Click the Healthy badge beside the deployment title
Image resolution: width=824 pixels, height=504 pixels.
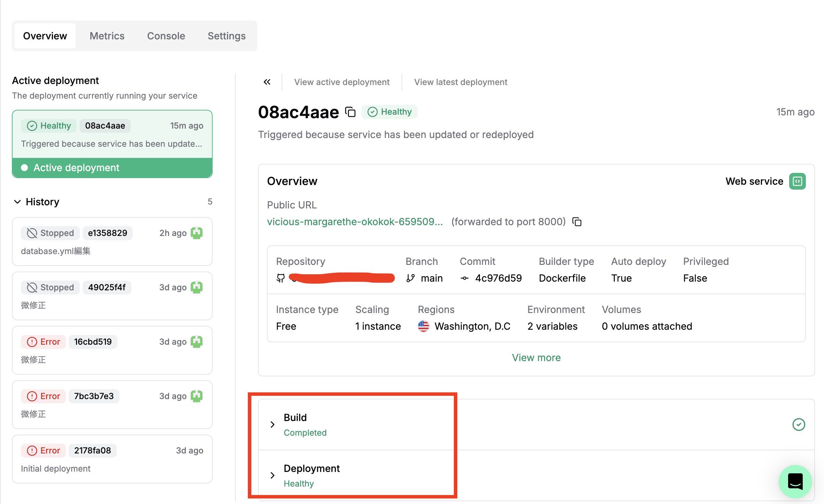pyautogui.click(x=389, y=112)
